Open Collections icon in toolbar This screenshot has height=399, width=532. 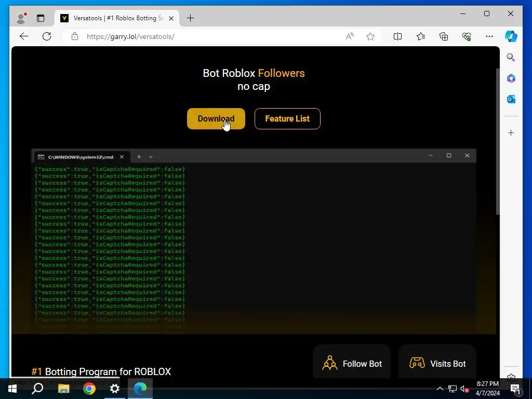point(444,36)
